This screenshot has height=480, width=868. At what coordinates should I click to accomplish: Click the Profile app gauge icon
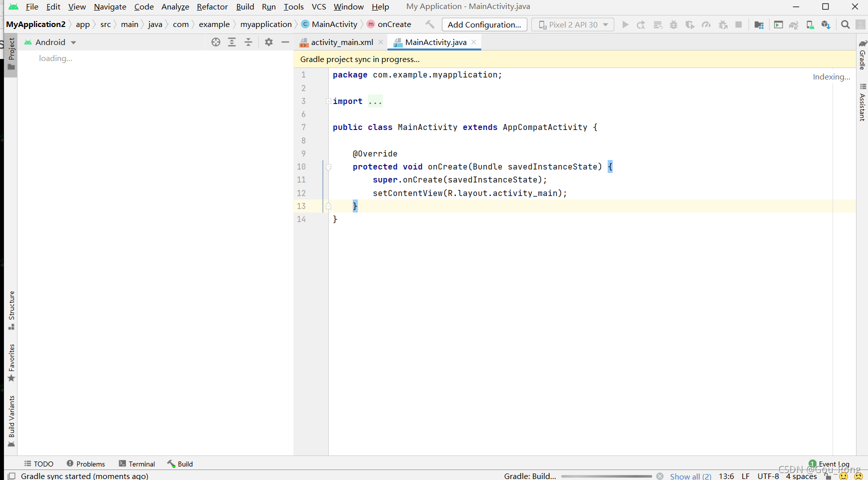point(706,24)
